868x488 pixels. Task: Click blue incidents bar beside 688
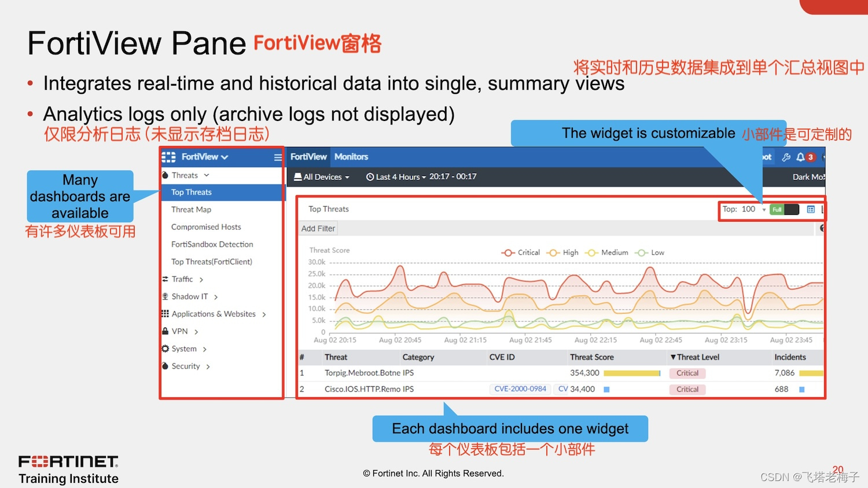[x=802, y=390]
